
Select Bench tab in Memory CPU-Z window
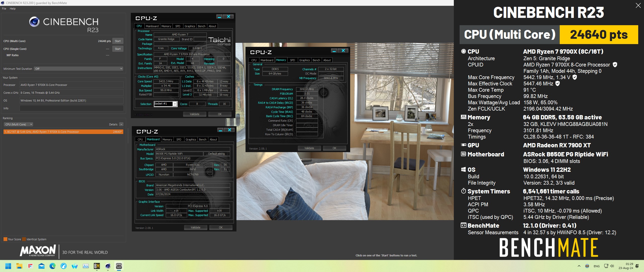[x=316, y=60]
